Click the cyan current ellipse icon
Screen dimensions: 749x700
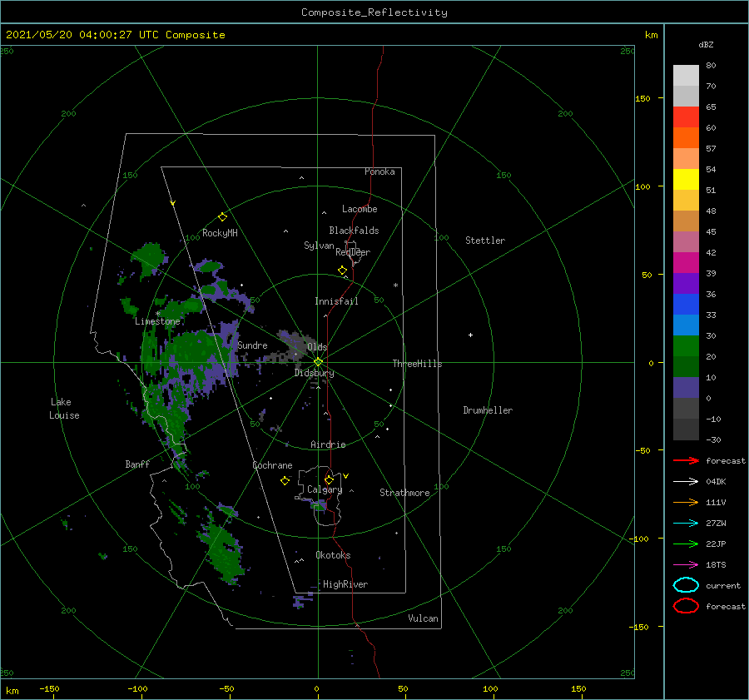point(686,585)
